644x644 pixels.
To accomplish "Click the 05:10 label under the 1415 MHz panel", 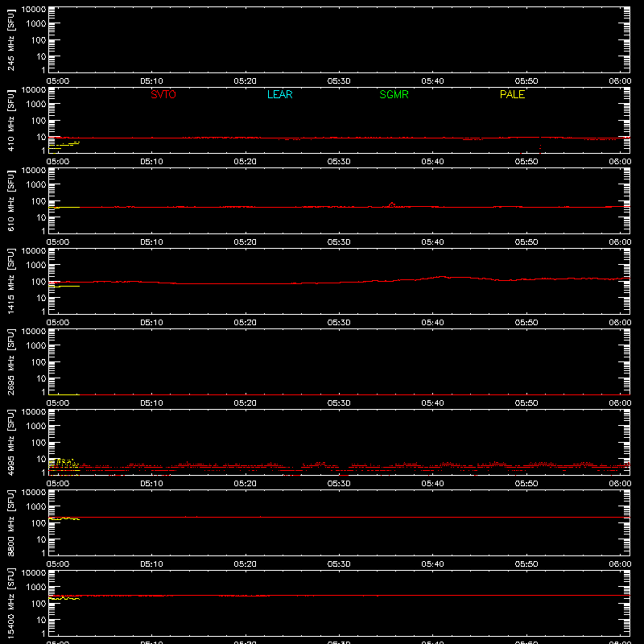I will [151, 323].
